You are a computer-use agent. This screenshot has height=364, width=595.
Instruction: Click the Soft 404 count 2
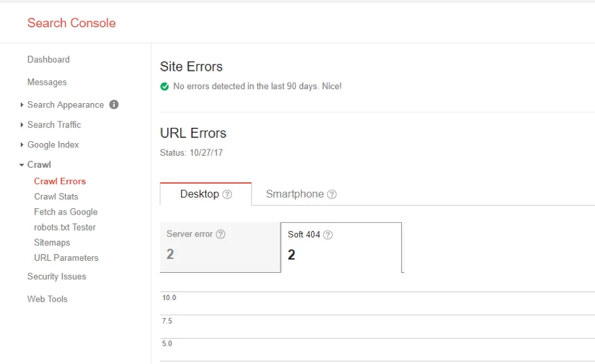pos(291,254)
